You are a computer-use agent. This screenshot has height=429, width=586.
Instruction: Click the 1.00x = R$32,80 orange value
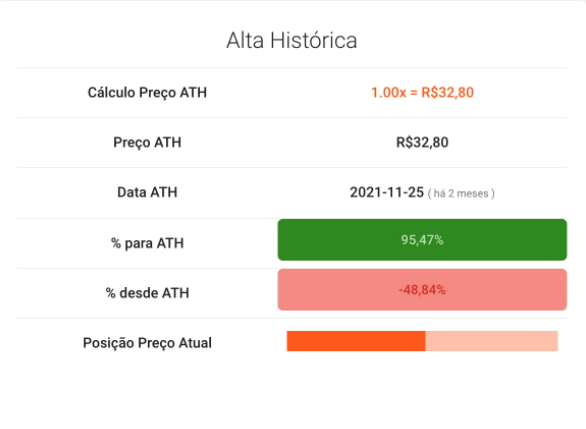pos(422,93)
